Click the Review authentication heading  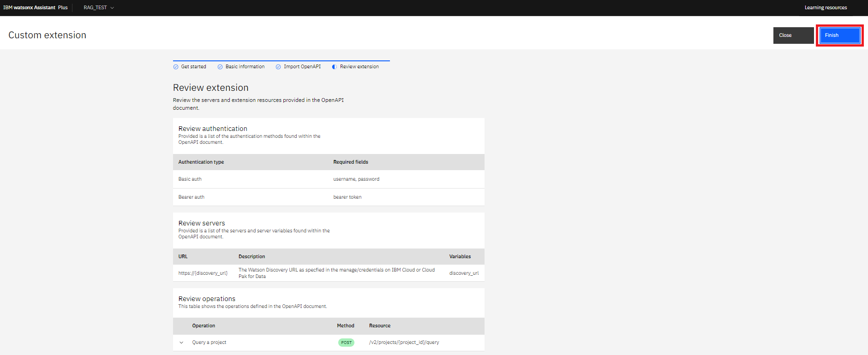[213, 129]
